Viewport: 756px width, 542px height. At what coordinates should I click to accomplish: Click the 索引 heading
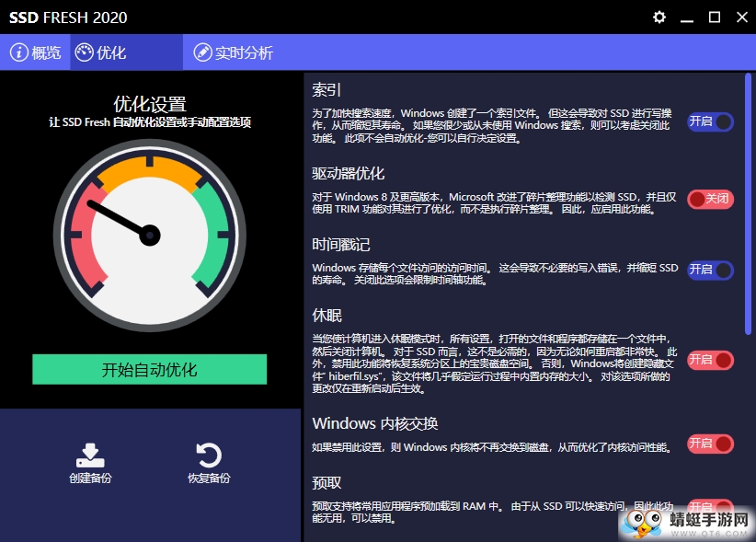pos(326,89)
